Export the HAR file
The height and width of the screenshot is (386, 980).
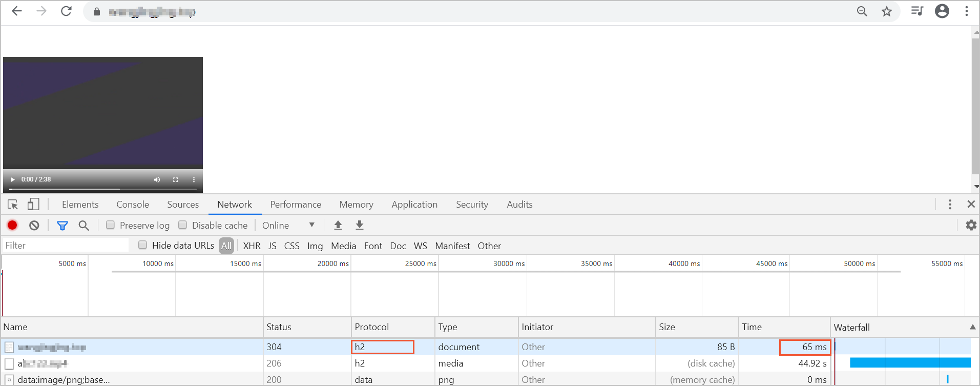coord(360,225)
